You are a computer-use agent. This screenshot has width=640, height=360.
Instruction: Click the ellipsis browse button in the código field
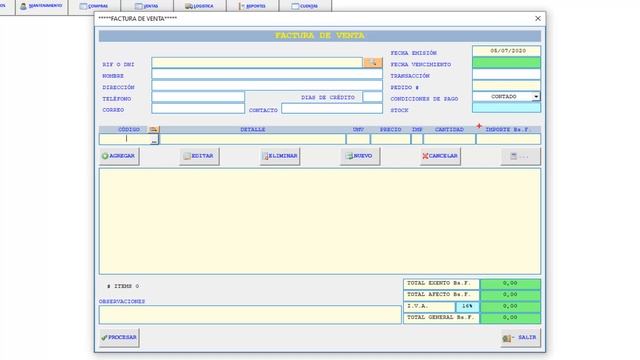154,140
